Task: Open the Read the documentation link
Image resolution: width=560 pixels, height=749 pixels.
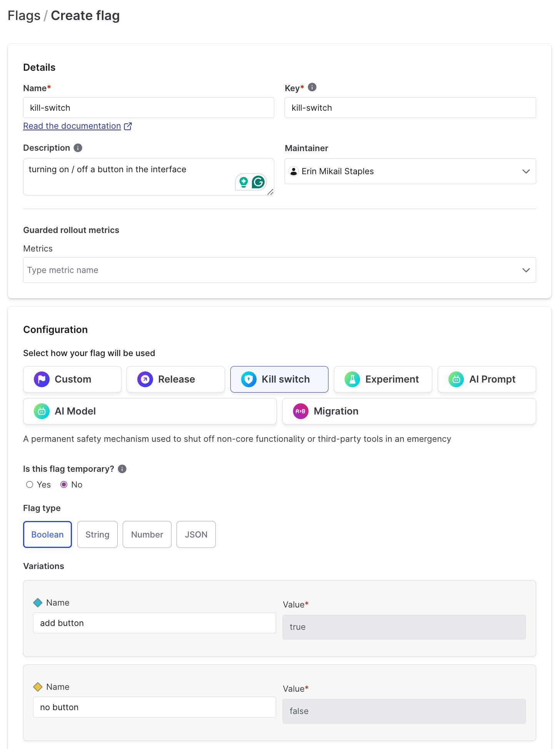Action: pos(72,126)
